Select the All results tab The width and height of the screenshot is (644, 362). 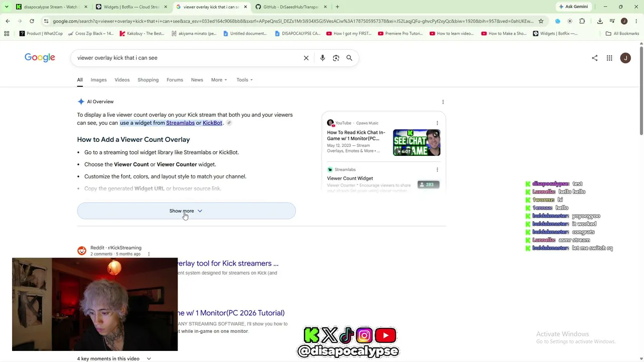pos(79,80)
